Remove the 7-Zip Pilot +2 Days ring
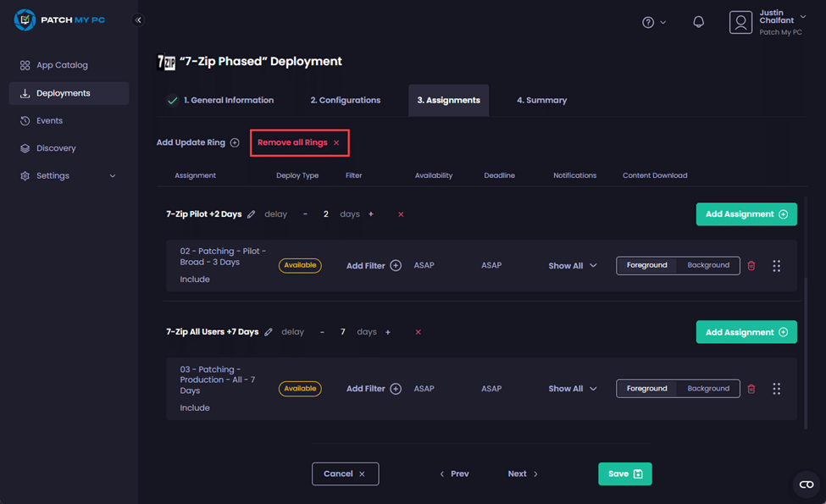The image size is (826, 504). click(x=401, y=214)
